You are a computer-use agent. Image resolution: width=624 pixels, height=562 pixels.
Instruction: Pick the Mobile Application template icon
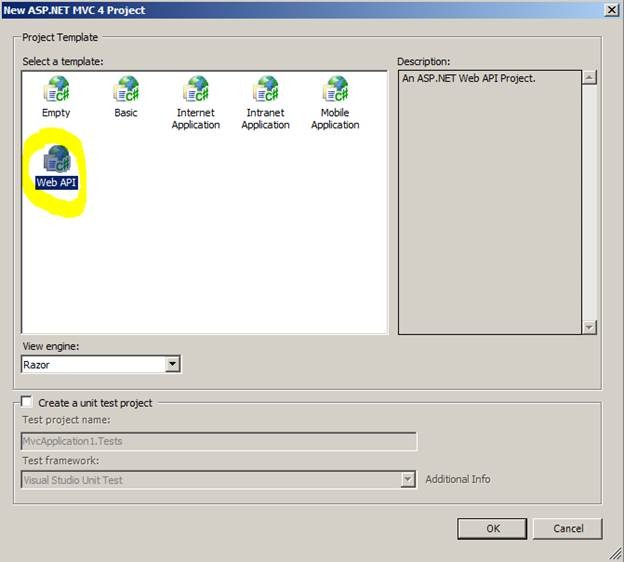pyautogui.click(x=335, y=89)
